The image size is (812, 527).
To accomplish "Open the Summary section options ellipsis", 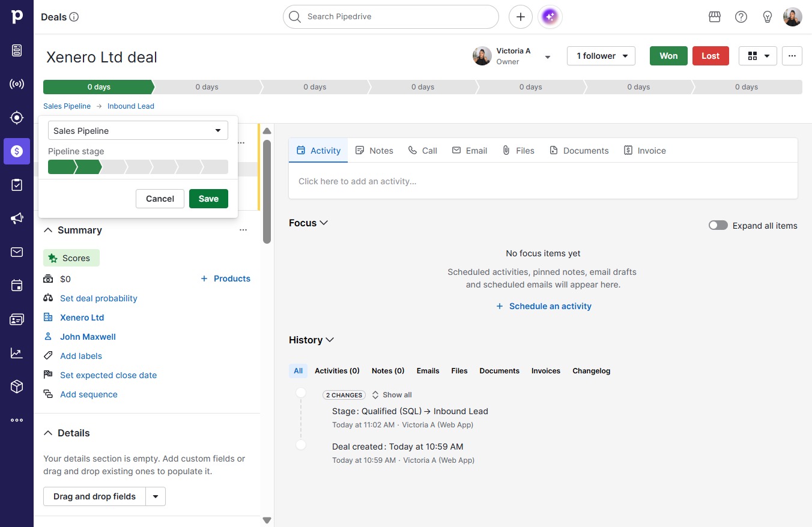I will (x=243, y=230).
